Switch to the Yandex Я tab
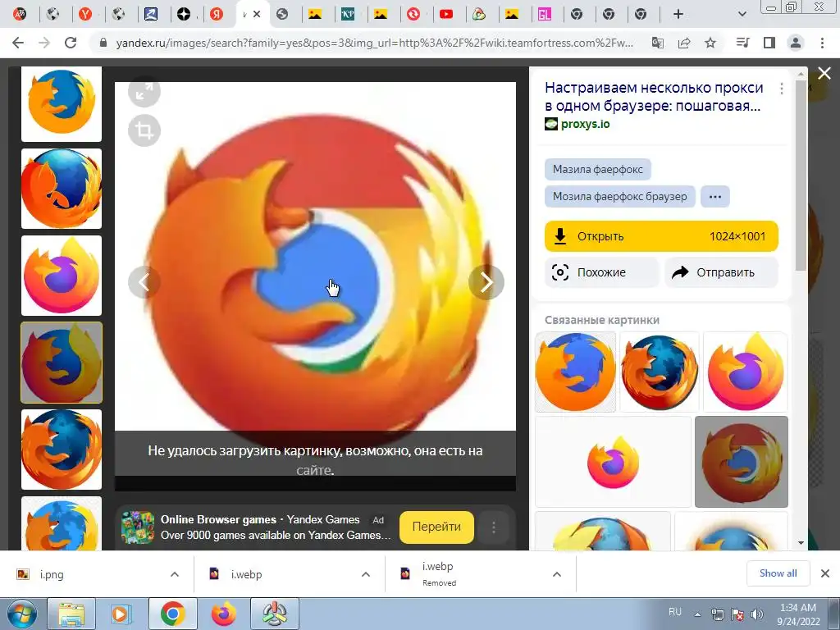 coord(217,15)
